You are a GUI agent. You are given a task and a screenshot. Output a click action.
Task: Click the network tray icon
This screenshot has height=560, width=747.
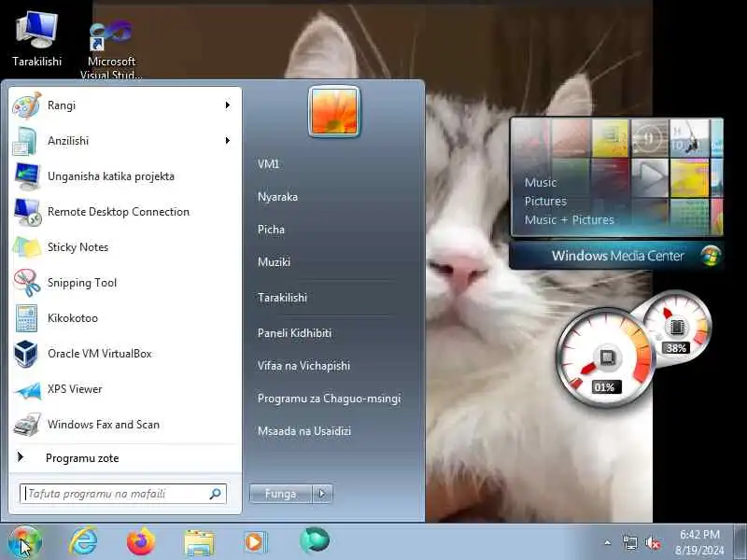(x=629, y=542)
